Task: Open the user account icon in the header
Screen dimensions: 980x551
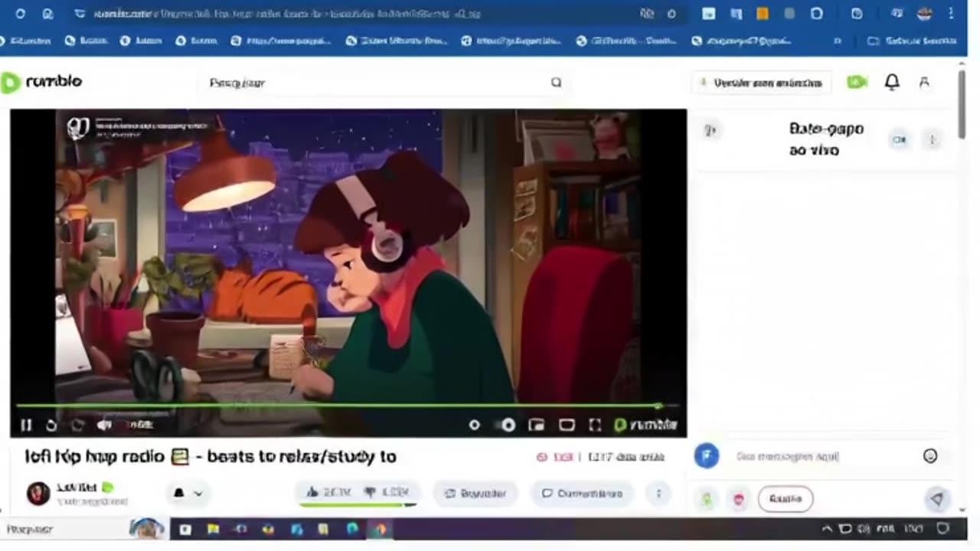Action: click(924, 82)
